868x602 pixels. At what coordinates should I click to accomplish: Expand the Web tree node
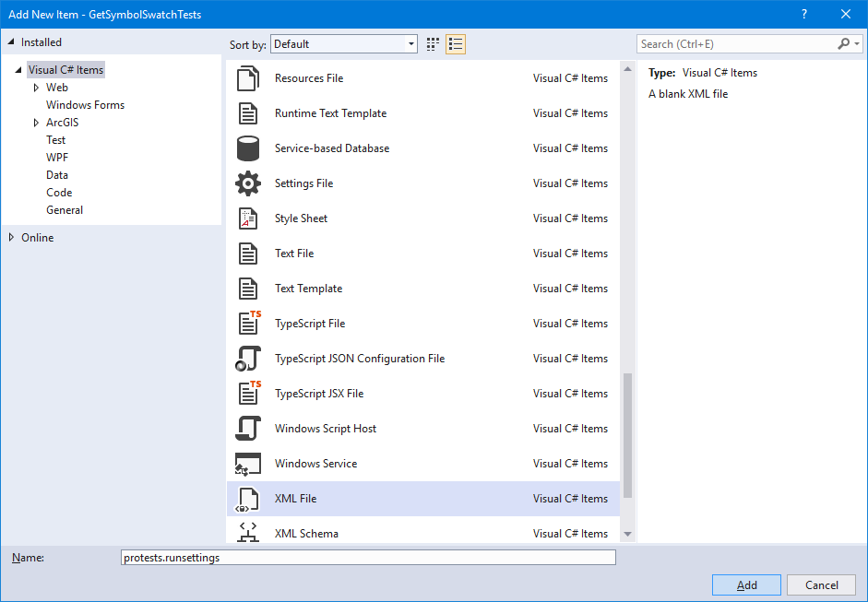[x=36, y=87]
